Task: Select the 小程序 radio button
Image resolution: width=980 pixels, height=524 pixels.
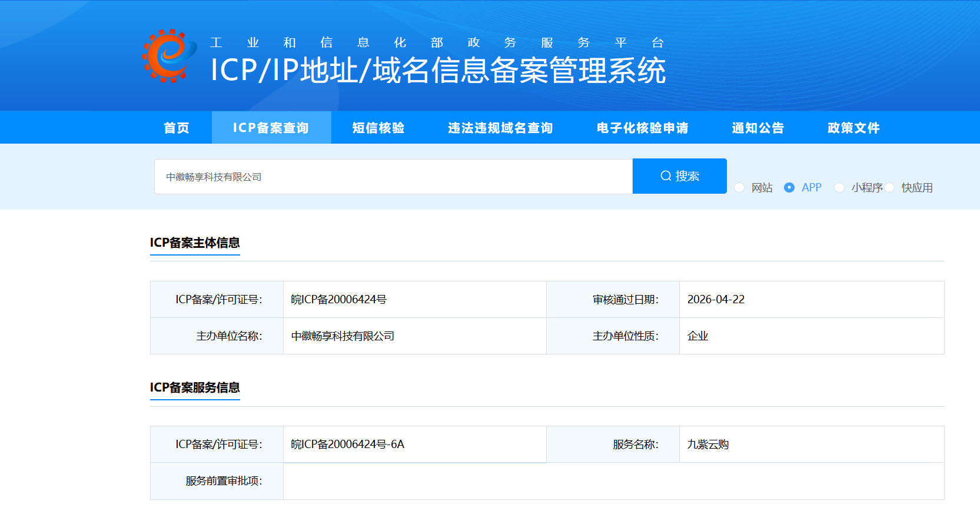Action: [839, 187]
